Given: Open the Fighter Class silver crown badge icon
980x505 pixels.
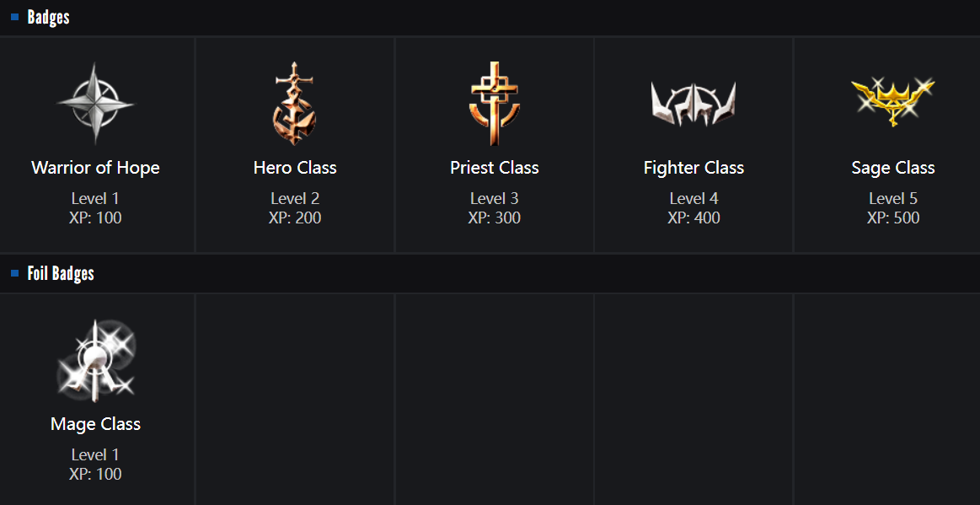Looking at the screenshot, I should click(693, 104).
